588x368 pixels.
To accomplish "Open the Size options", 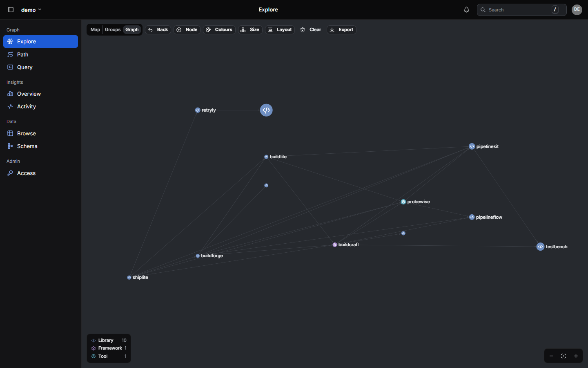I will [250, 30].
